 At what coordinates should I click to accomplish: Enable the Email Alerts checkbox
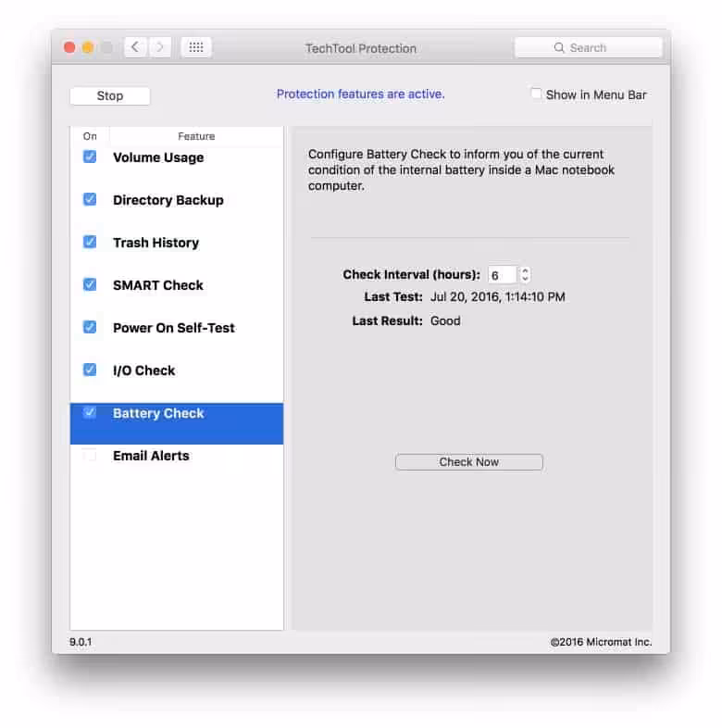pyautogui.click(x=90, y=455)
